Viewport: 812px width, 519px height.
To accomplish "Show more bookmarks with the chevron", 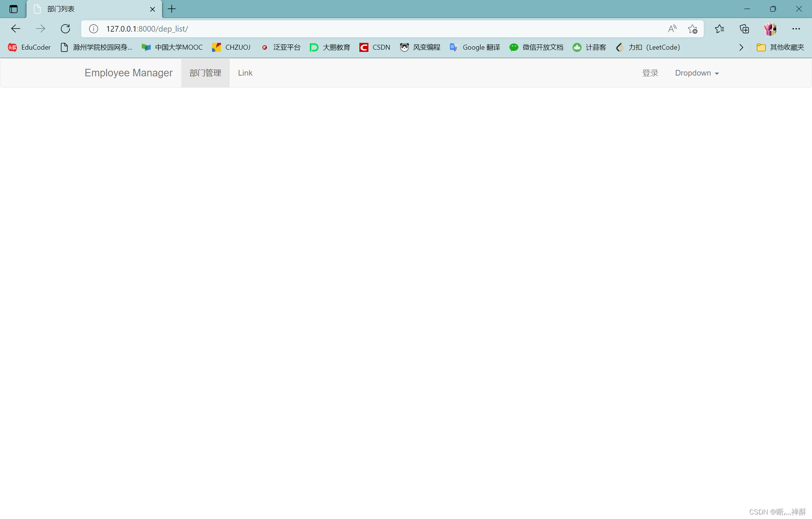I will 741,47.
